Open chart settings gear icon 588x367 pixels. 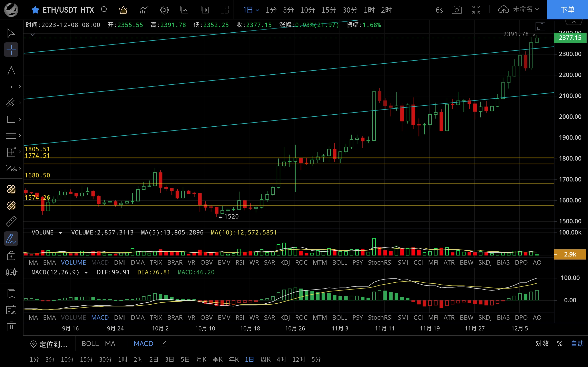[164, 10]
